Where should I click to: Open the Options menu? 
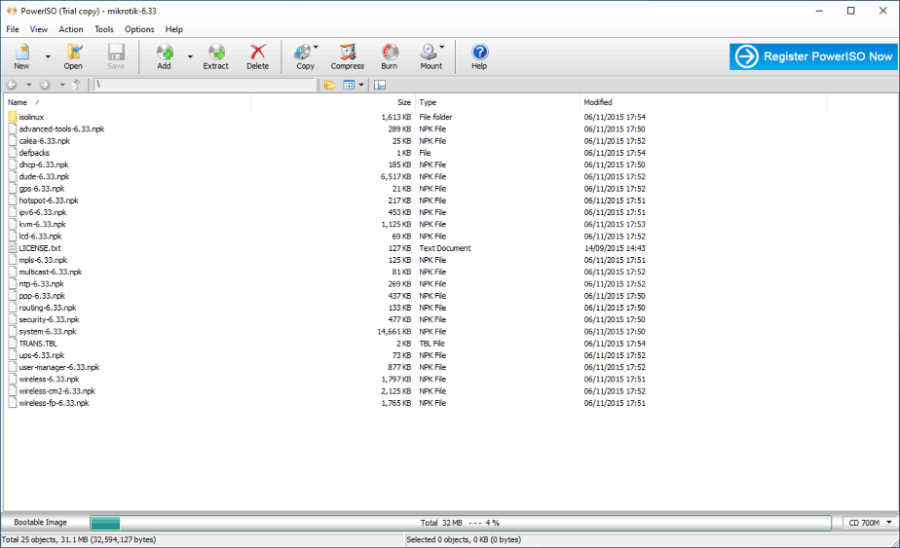click(139, 29)
